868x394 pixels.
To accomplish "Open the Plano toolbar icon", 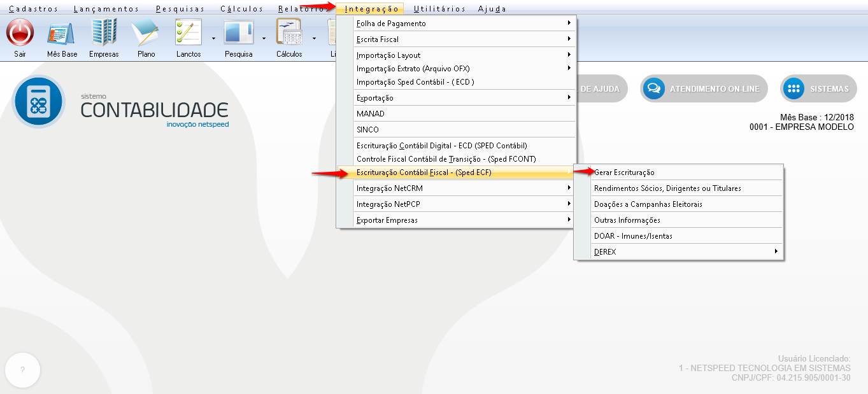I will 146,32.
